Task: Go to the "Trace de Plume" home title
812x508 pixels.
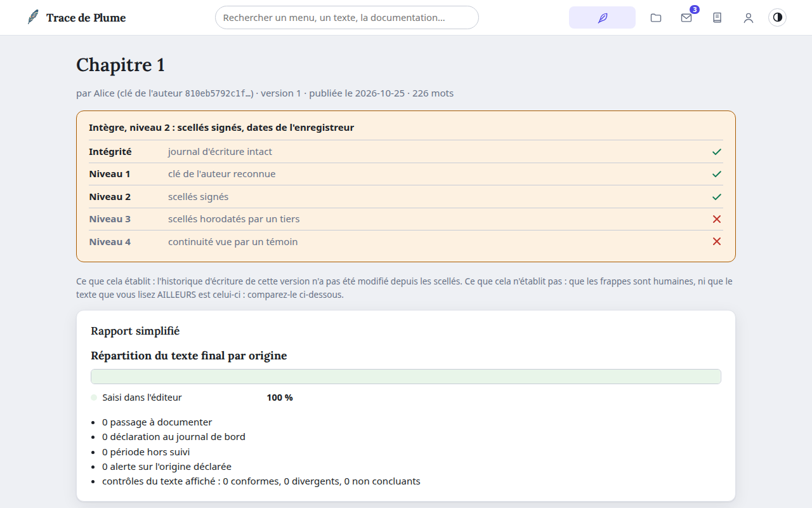Action: (86, 18)
